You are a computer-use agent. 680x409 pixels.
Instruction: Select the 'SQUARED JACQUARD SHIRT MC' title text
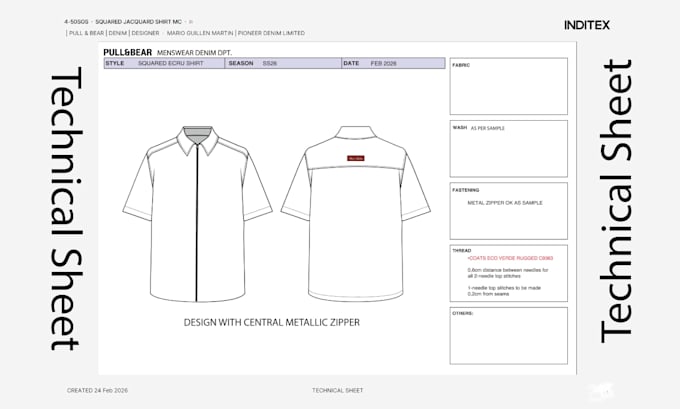[x=138, y=22]
